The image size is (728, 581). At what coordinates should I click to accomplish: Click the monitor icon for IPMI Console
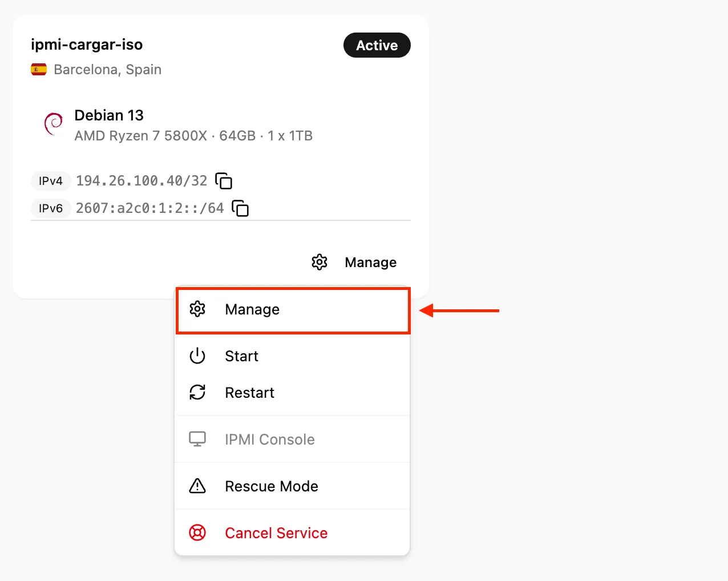[197, 439]
